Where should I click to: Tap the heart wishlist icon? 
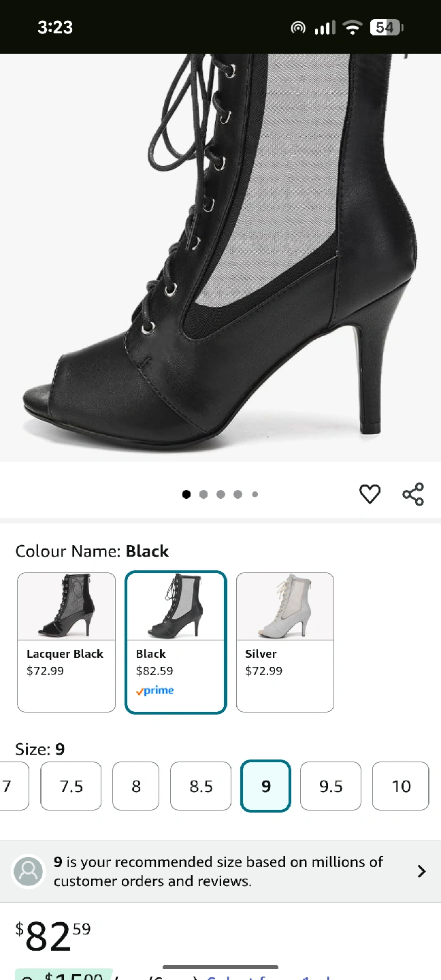click(370, 494)
